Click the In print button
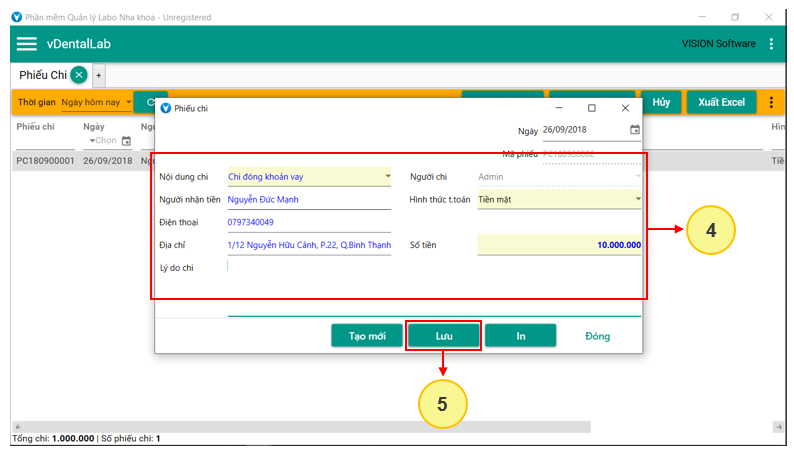 (x=520, y=336)
